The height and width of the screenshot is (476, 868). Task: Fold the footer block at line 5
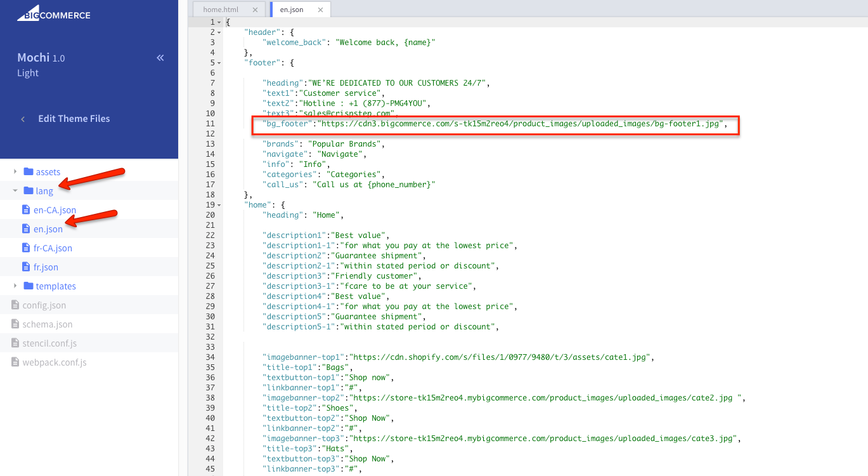point(219,63)
